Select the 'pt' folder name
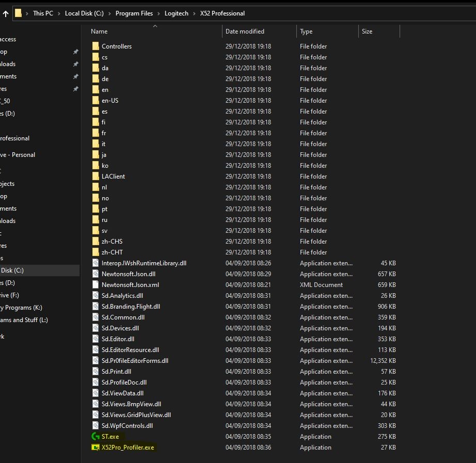This screenshot has width=476, height=463. [x=104, y=209]
